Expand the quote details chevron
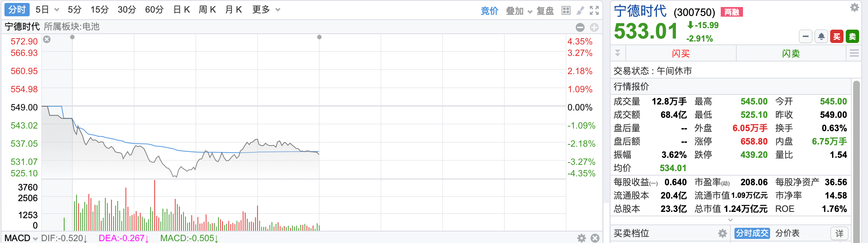 click(x=730, y=220)
